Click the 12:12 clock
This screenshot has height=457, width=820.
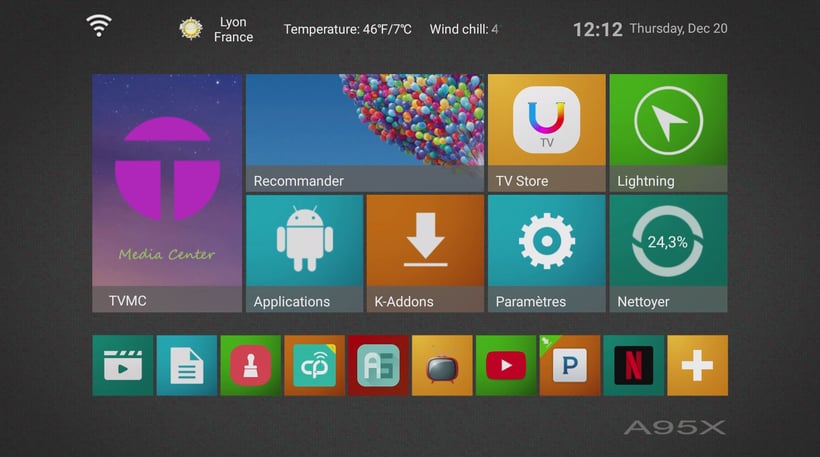point(598,29)
